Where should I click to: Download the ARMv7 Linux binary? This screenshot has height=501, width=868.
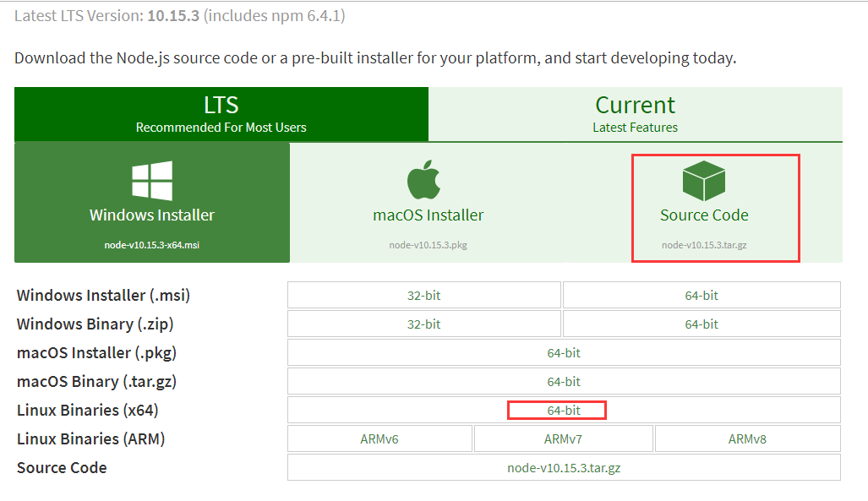coord(563,439)
